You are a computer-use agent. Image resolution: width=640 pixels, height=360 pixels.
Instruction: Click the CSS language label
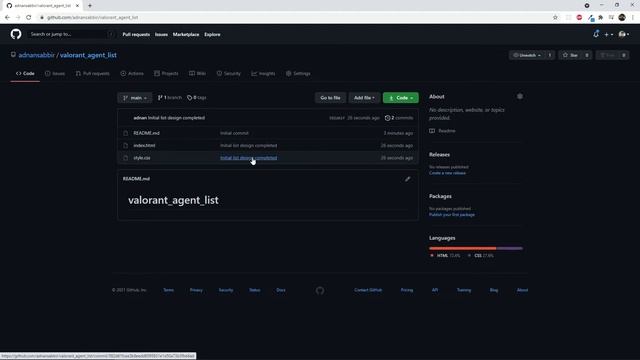[x=480, y=256]
